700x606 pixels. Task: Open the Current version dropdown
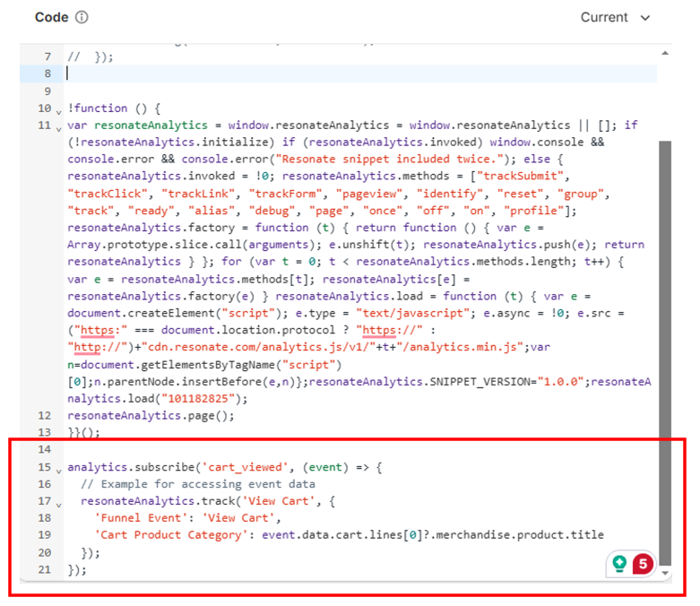pos(615,17)
